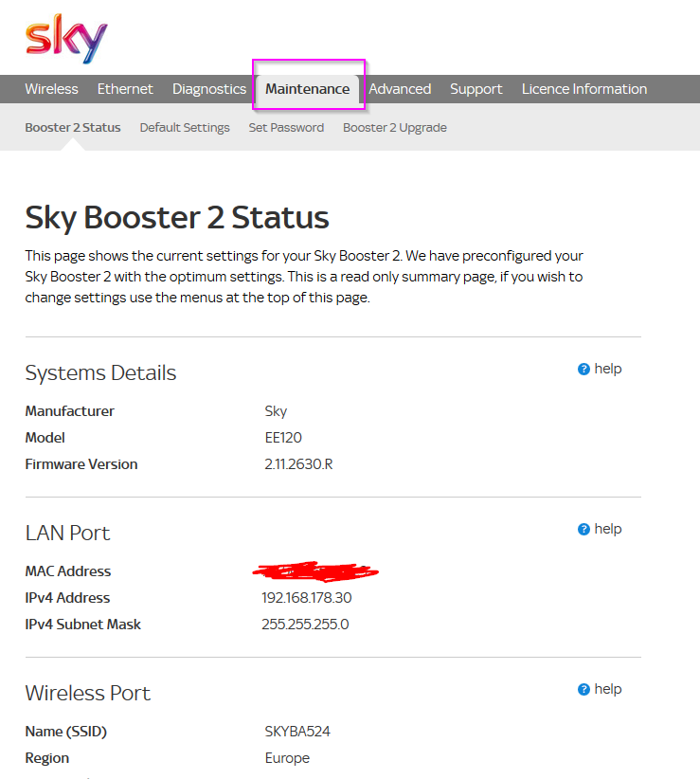The width and height of the screenshot is (700, 779).
Task: Click the Name (SSID) label
Action: 66,732
